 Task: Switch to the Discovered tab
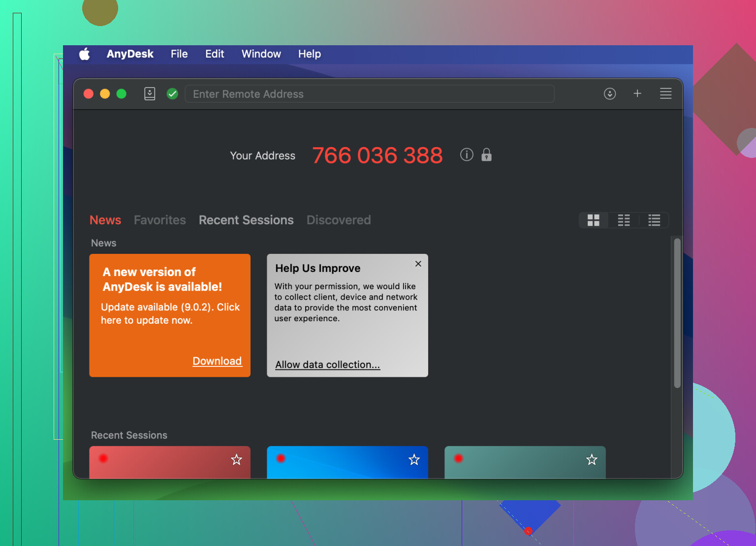click(x=339, y=220)
